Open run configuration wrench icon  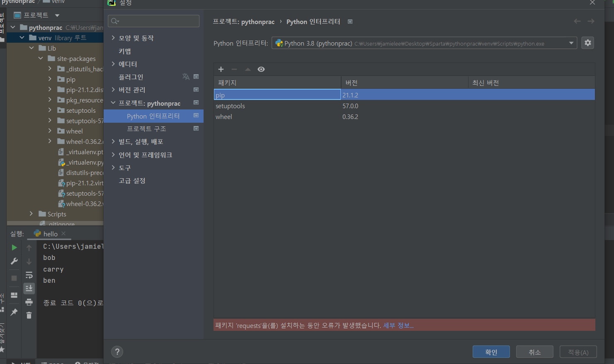pyautogui.click(x=14, y=261)
